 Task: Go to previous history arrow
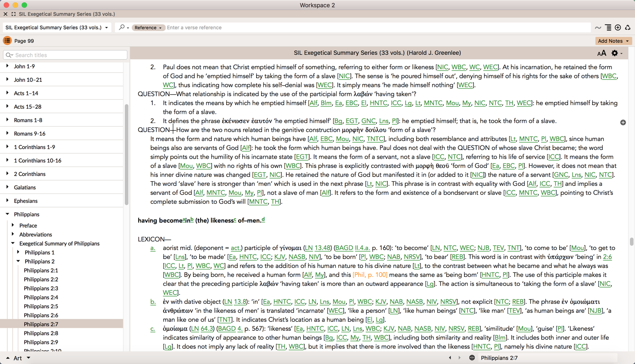[x=450, y=358]
